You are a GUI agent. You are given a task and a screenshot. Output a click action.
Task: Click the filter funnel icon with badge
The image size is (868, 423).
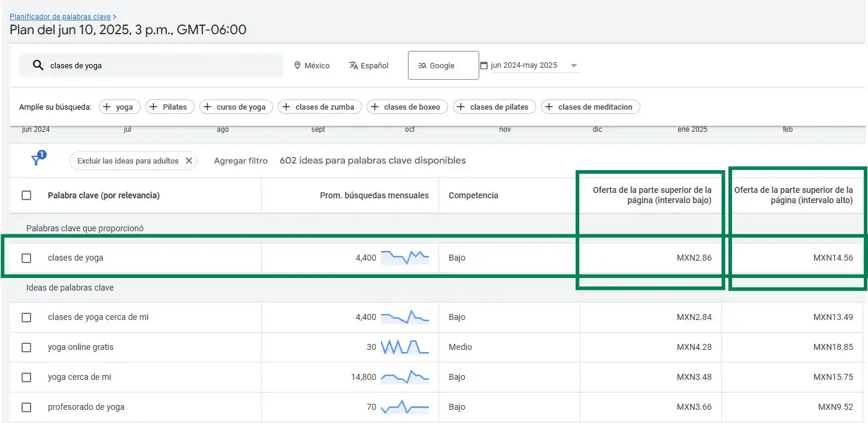pyautogui.click(x=37, y=159)
